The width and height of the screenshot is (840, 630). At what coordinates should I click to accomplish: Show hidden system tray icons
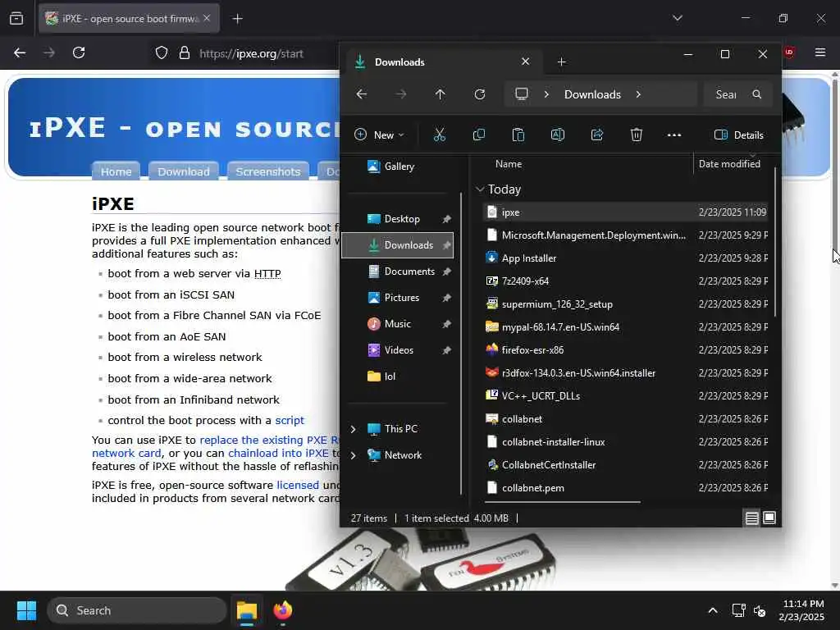point(713,610)
